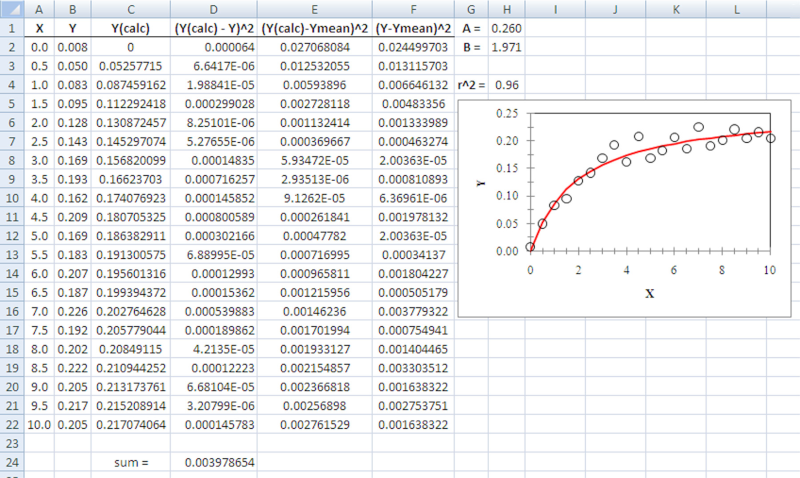Select cell containing 0.002753751
The image size is (800, 478).
[413, 406]
